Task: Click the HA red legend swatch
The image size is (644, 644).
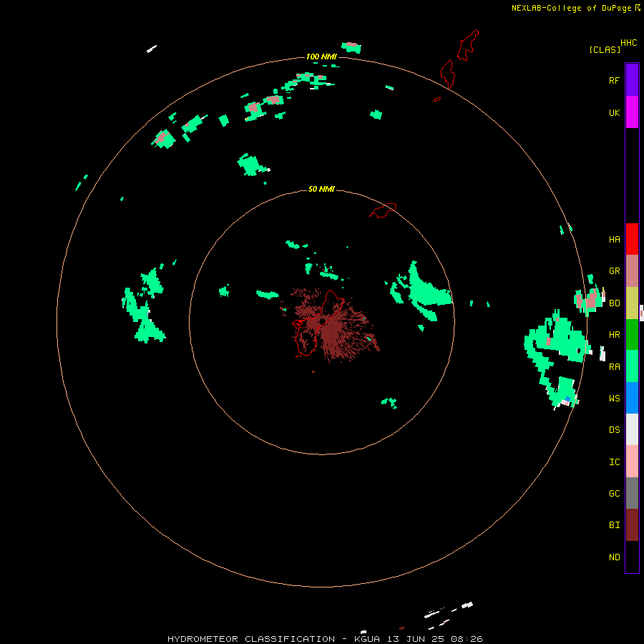Action: [x=632, y=239]
